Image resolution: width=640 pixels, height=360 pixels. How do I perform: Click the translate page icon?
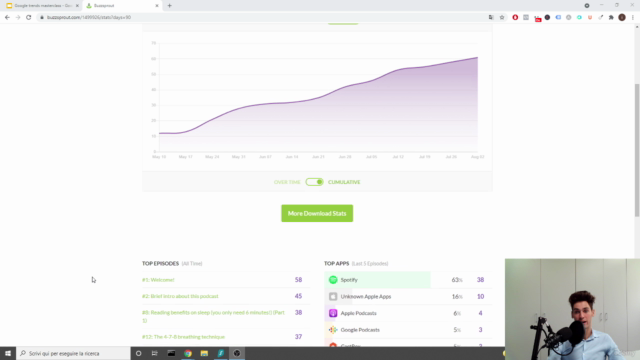(x=491, y=17)
